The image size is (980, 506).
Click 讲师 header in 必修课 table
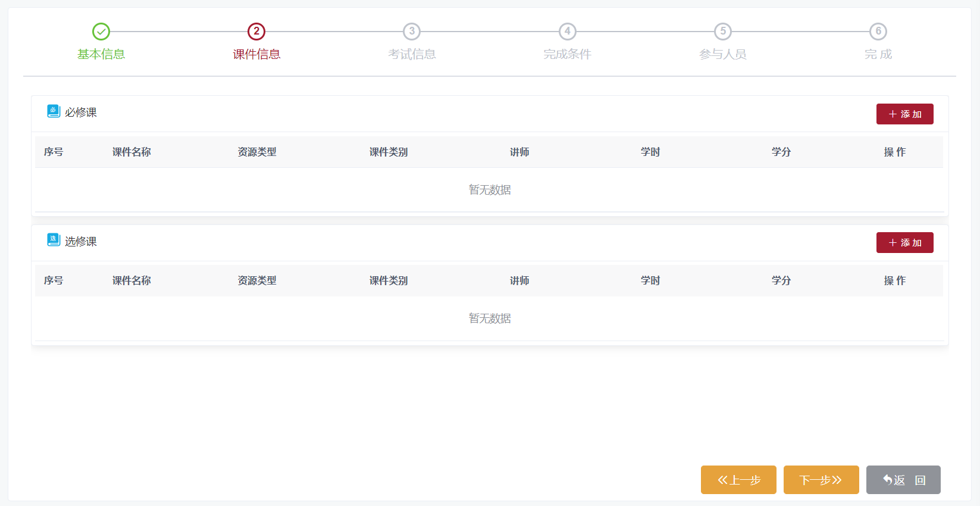(519, 152)
